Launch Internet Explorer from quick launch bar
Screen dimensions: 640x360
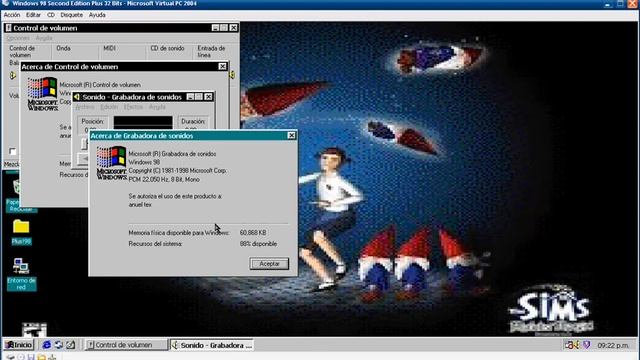(x=47, y=345)
